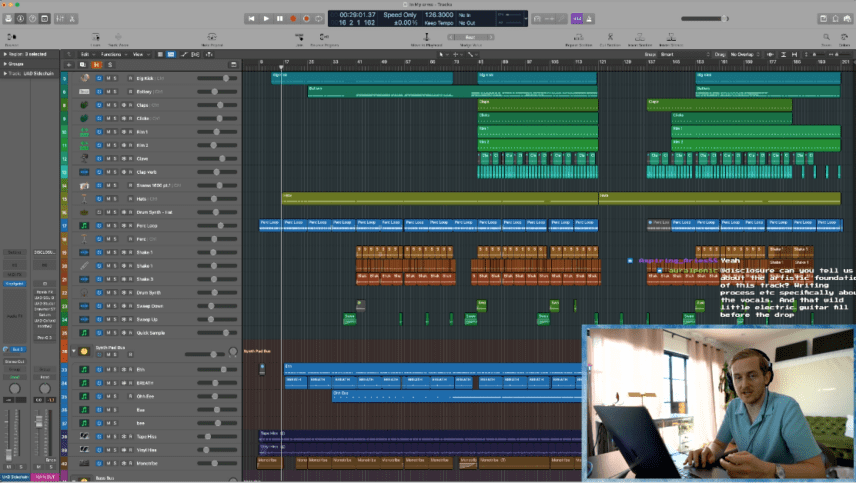Toggle the Toolbar display button
Screen dimensions: 856x483
pyautogui.click(x=44, y=19)
